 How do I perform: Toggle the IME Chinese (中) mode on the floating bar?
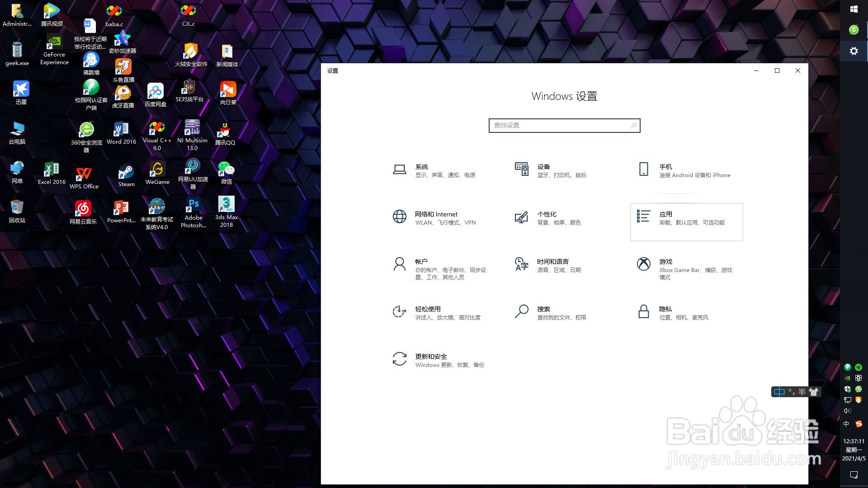click(779, 392)
